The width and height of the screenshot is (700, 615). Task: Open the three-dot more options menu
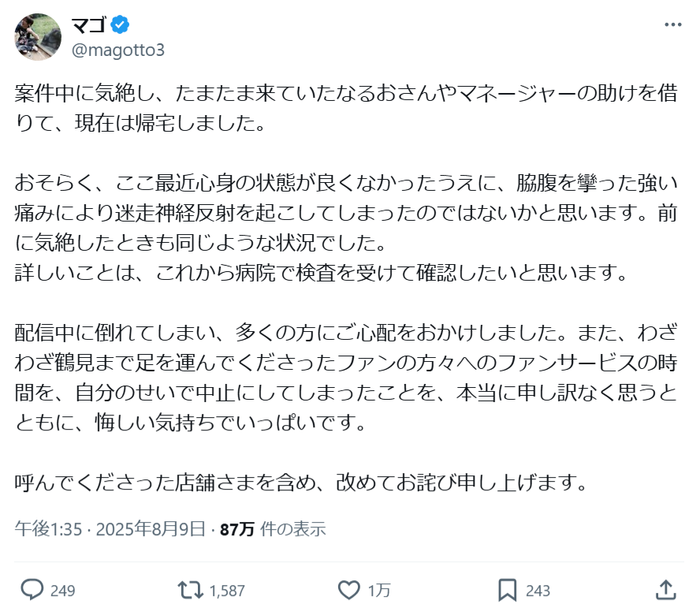[x=672, y=25]
